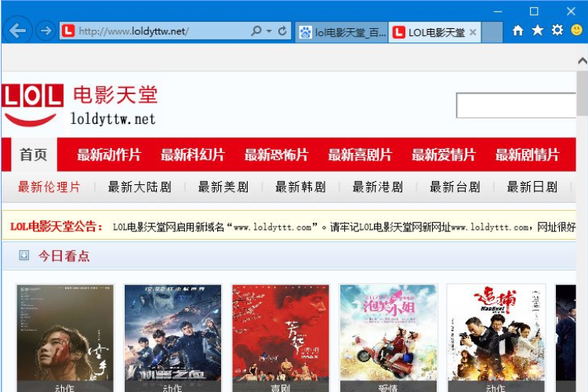Open the 最新台剧 link
This screenshot has height=392, width=588.
pos(456,187)
